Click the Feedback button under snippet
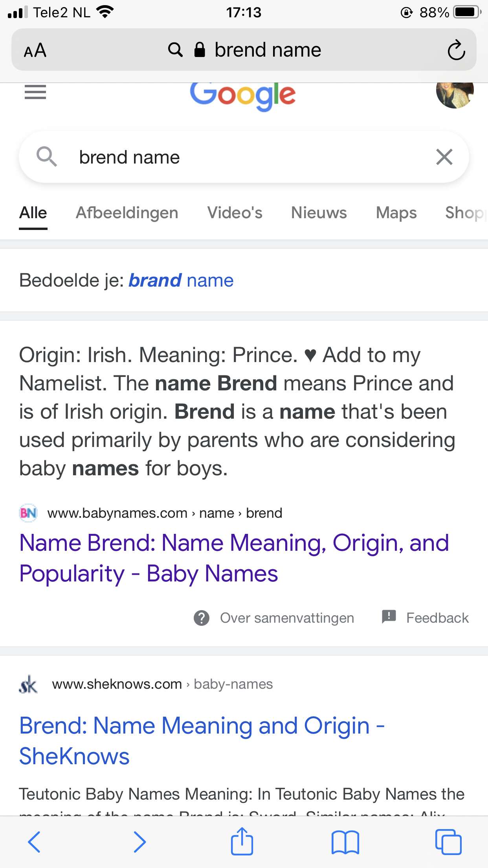The height and width of the screenshot is (868, 488). tap(425, 618)
